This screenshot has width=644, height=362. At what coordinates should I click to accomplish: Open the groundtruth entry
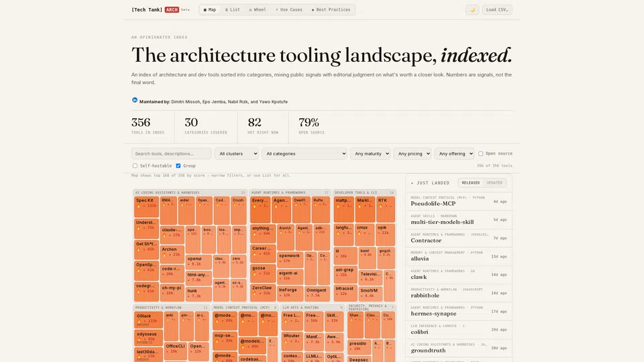(459, 348)
